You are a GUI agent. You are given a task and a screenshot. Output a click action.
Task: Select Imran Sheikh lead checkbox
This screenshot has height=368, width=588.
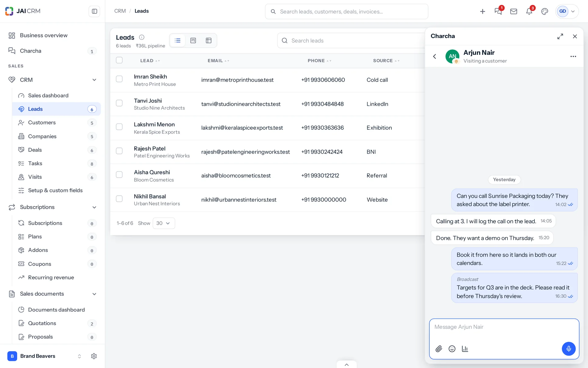119,79
